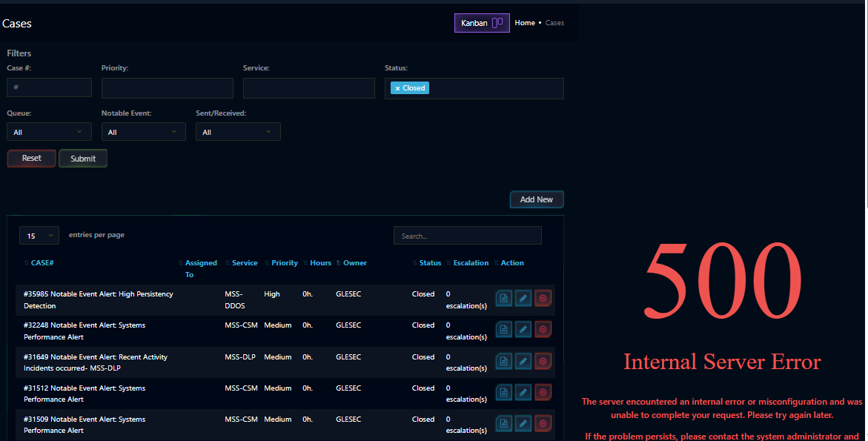Focus the Case # input field
Viewport: 868px width, 441px height.
49,87
